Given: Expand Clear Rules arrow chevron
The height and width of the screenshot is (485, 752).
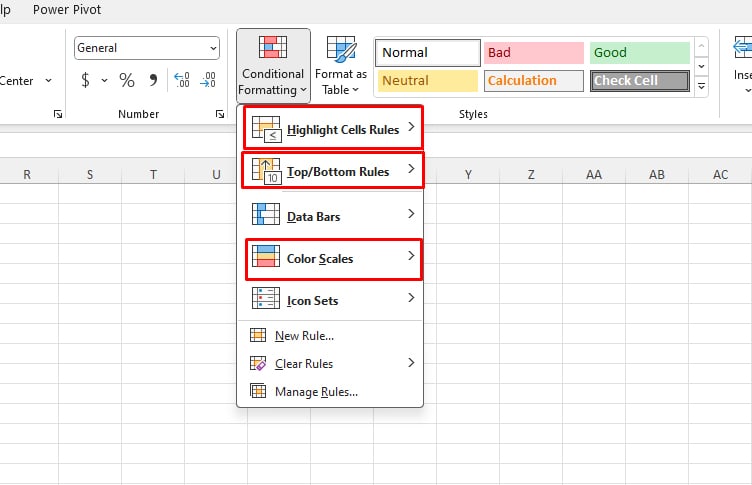Looking at the screenshot, I should [x=411, y=363].
